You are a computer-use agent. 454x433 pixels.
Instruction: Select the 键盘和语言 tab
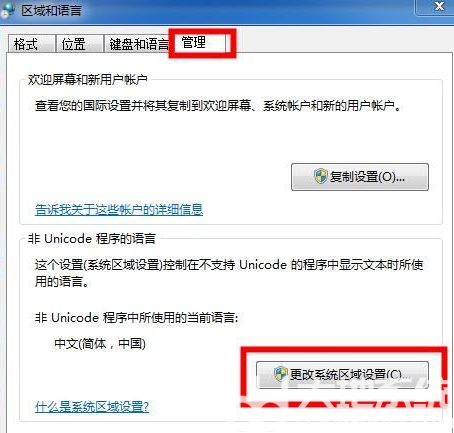[138, 44]
